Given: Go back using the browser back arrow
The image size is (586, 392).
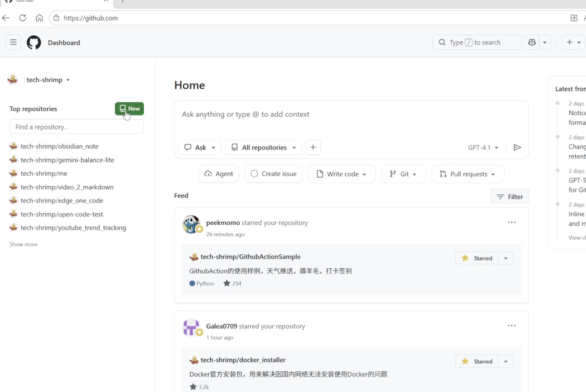Looking at the screenshot, I should 6,18.
